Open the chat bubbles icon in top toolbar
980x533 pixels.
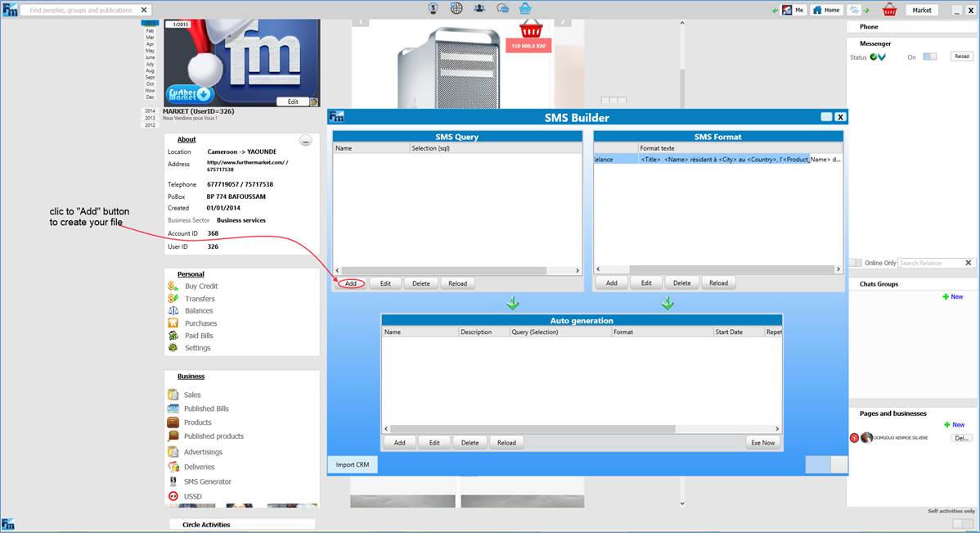[x=502, y=8]
